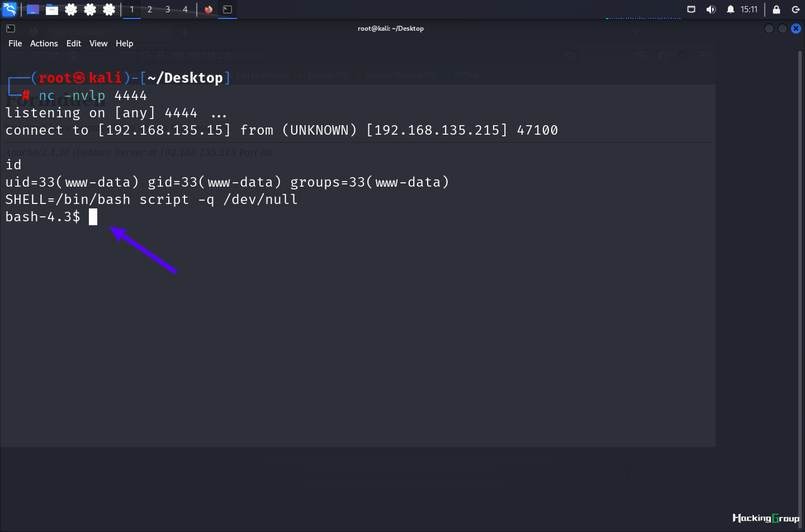
Task: Click the 15:11 panel clock
Action: pos(749,9)
